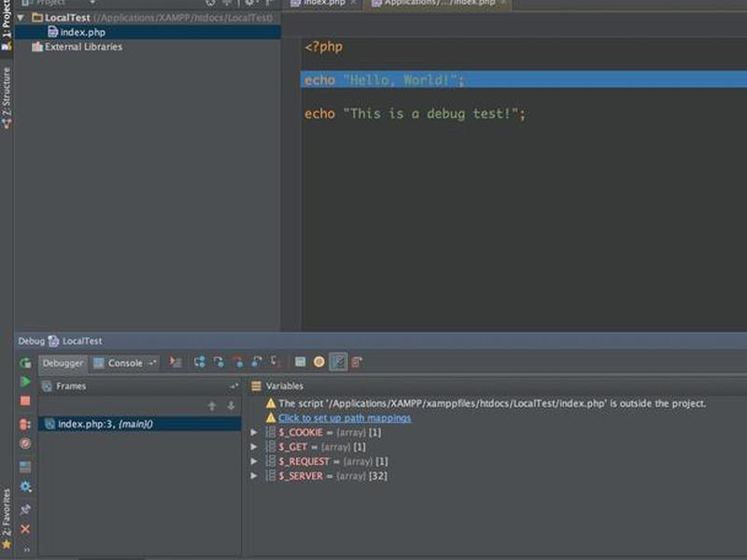Click the <?php opening tag line
The width and height of the screenshot is (747, 560).
pos(323,47)
